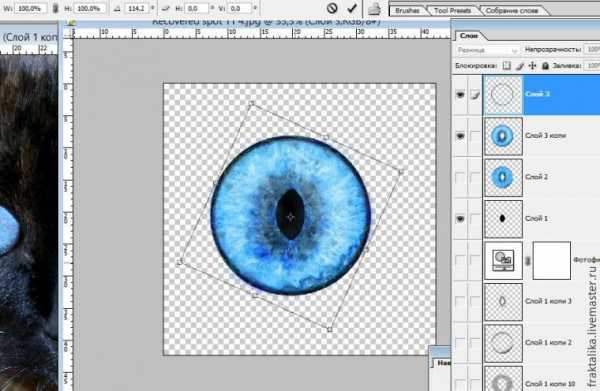This screenshot has height=391, width=600.
Task: Lock layer position with the move icon
Action: tap(532, 66)
